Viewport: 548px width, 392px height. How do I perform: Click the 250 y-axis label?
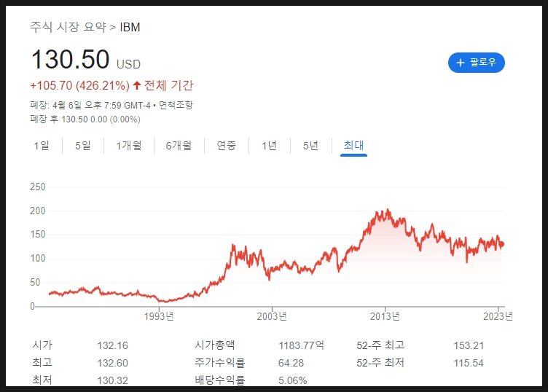(38, 187)
